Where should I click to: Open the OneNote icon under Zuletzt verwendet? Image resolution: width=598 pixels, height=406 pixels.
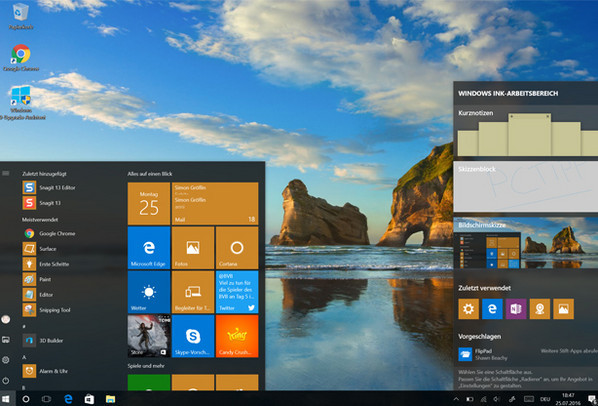tap(516, 309)
